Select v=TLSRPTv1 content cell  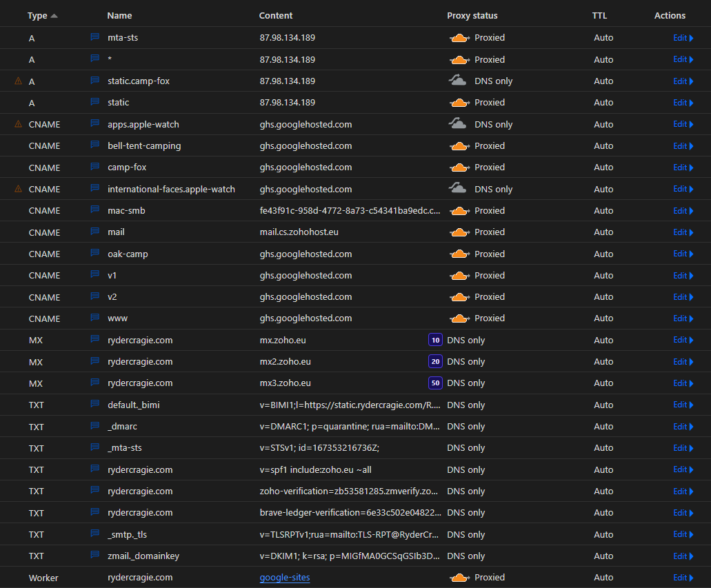point(349,534)
